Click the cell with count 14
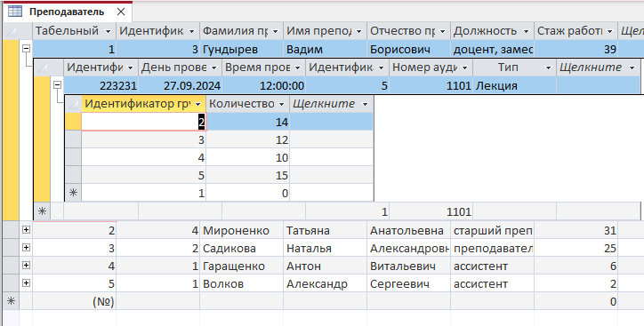Image resolution: width=644 pixels, height=326 pixels. [x=248, y=122]
